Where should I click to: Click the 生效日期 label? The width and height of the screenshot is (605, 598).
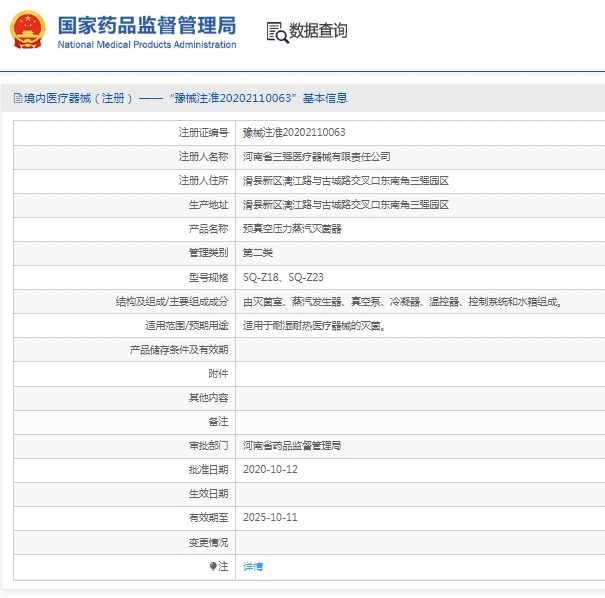(x=208, y=494)
